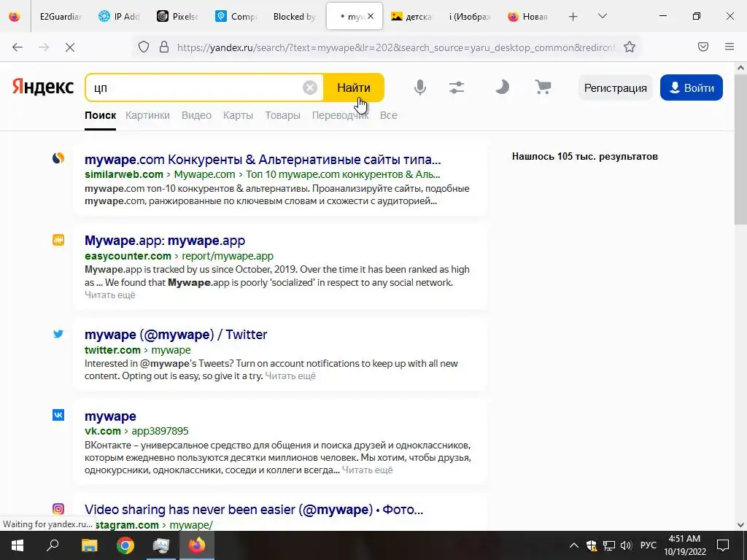Open the mywape.com Конкуренты result title

(263, 159)
